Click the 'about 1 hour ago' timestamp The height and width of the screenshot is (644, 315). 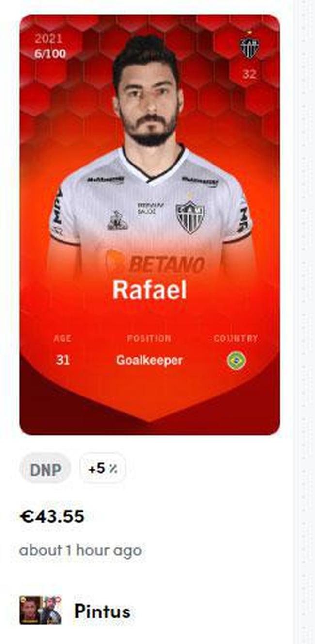(x=80, y=550)
